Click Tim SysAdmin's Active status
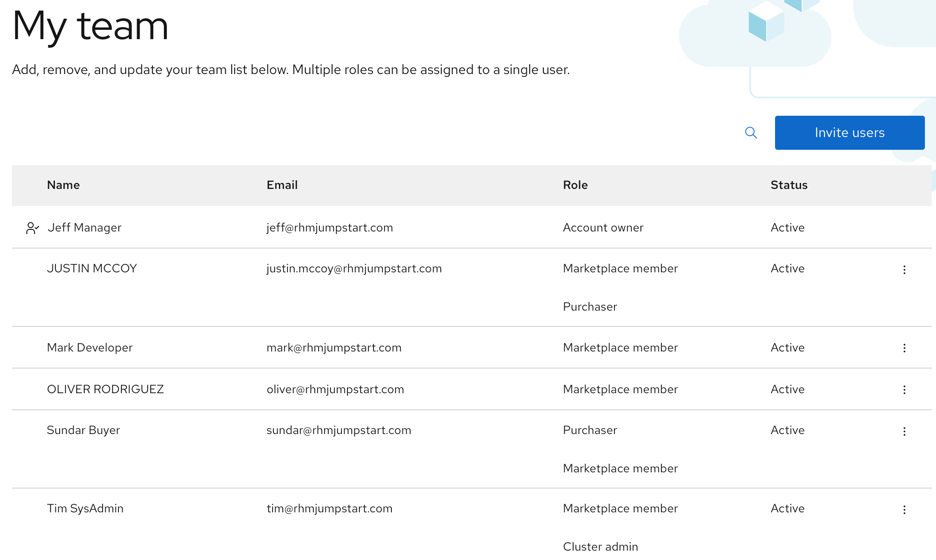Image resolution: width=936 pixels, height=560 pixels. tap(787, 509)
